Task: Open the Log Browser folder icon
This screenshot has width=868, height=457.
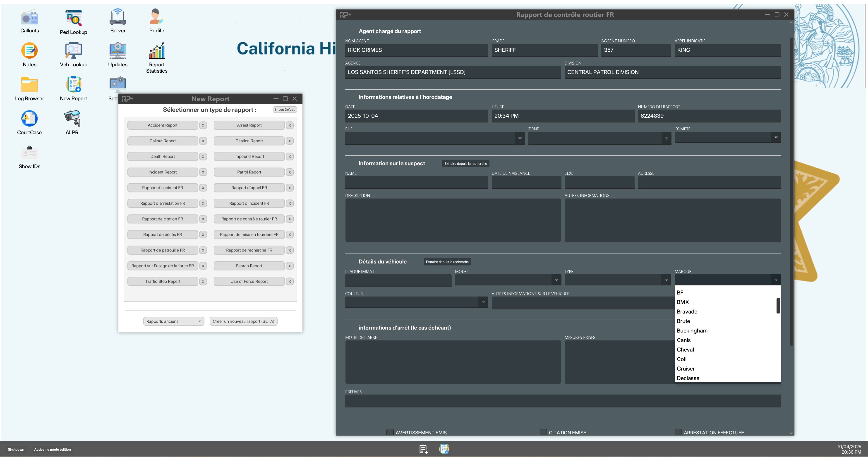Action: pyautogui.click(x=29, y=85)
